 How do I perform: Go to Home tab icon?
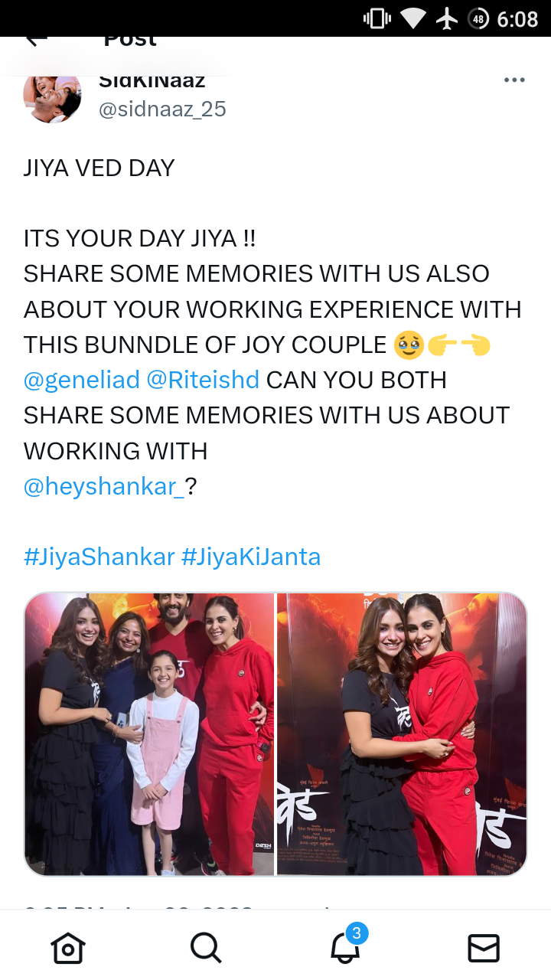pos(67,948)
